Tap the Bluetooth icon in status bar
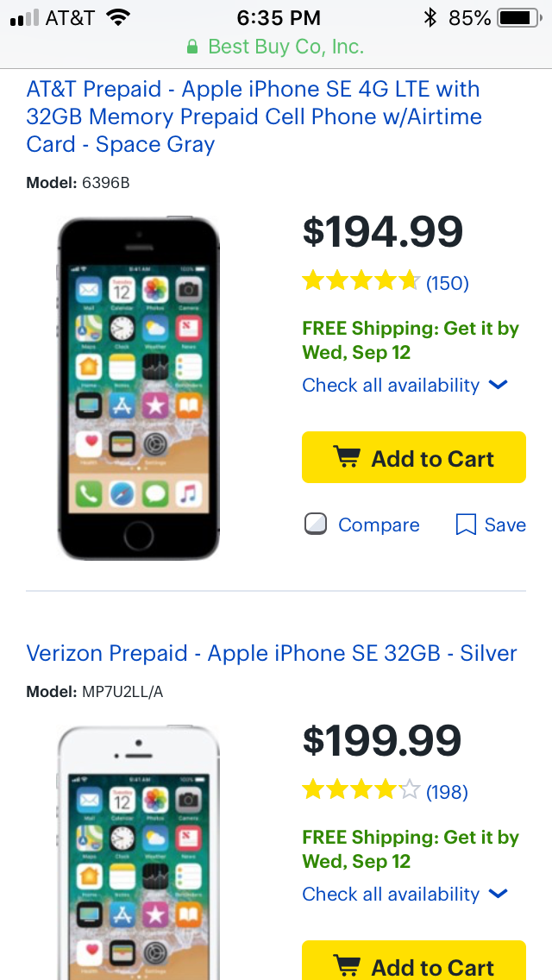Screen dimensions: 552x980 430,17
